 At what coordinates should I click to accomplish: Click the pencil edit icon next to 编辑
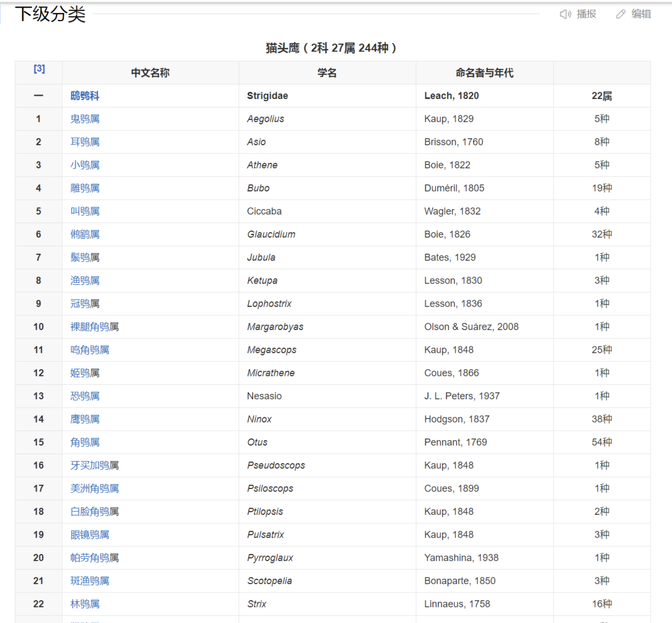[x=621, y=14]
